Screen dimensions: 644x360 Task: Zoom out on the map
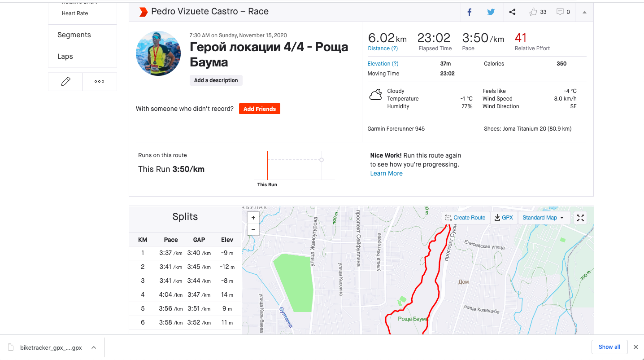253,229
